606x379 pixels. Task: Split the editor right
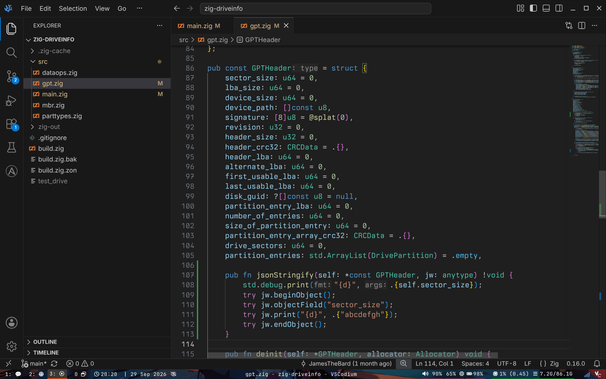(582, 25)
